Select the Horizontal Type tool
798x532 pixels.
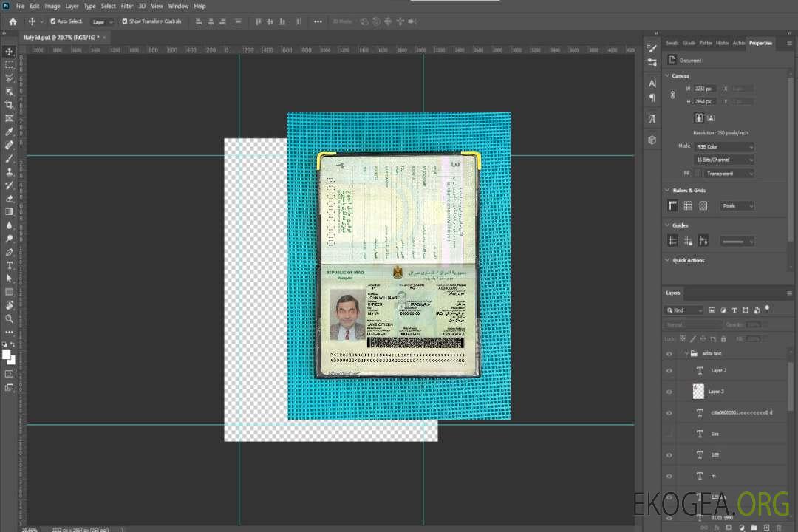[9, 265]
